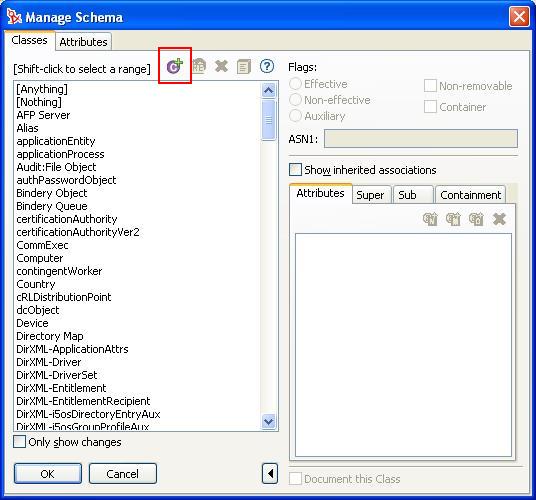The height and width of the screenshot is (500, 536).
Task: Check Only show changes
Action: tap(19, 442)
